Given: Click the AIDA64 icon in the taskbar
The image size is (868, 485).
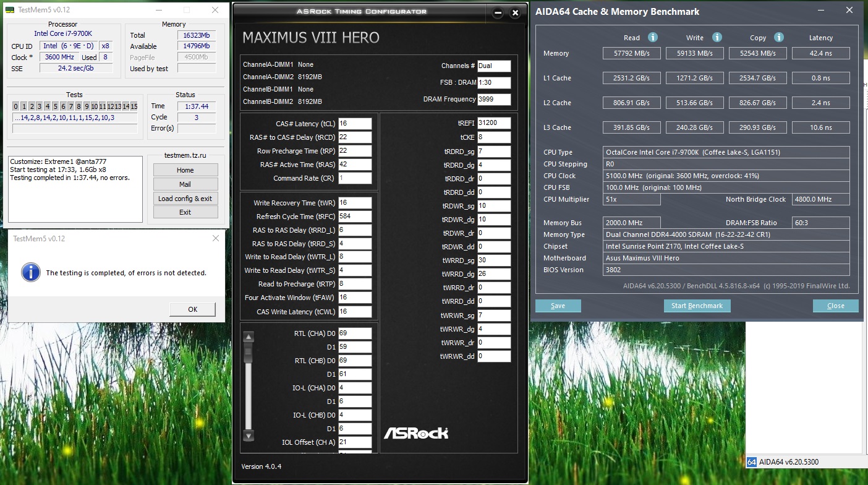Looking at the screenshot, I should coord(752,461).
